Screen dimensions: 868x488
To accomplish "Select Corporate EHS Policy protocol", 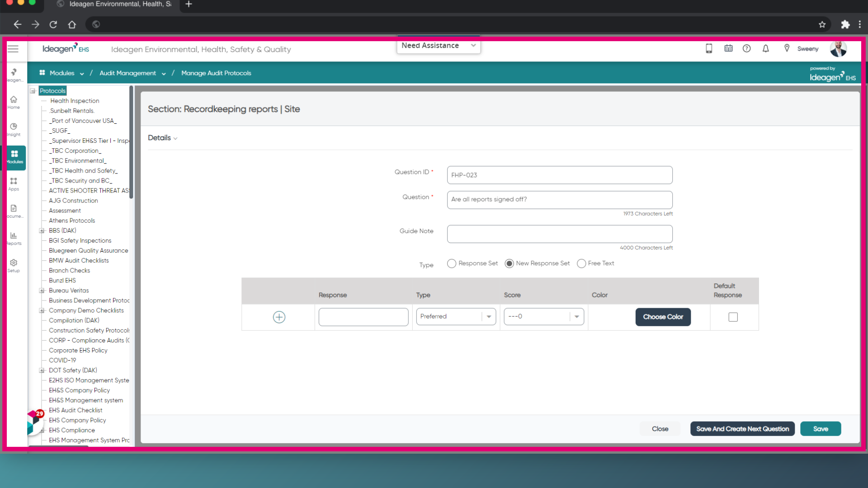I will 78,350.
